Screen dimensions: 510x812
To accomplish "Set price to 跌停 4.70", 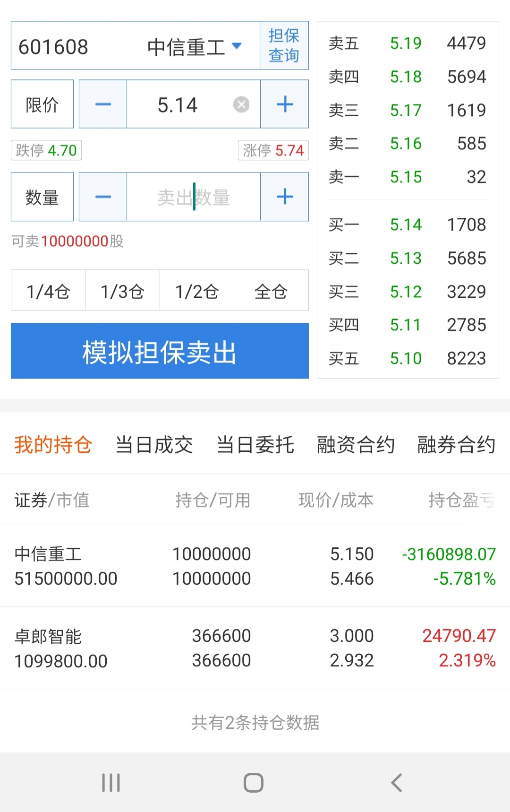I will (46, 150).
